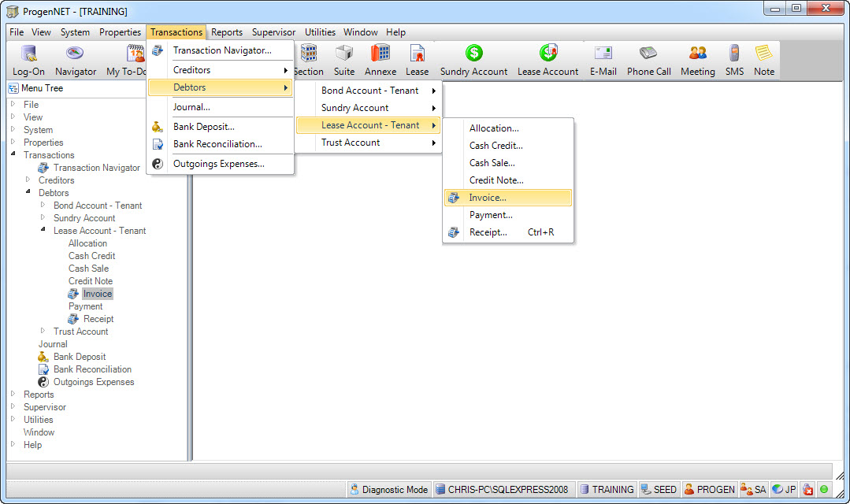Viewport: 850px width, 504px height.
Task: Open Sundry Account submenu under Debtors
Action: click(x=368, y=108)
